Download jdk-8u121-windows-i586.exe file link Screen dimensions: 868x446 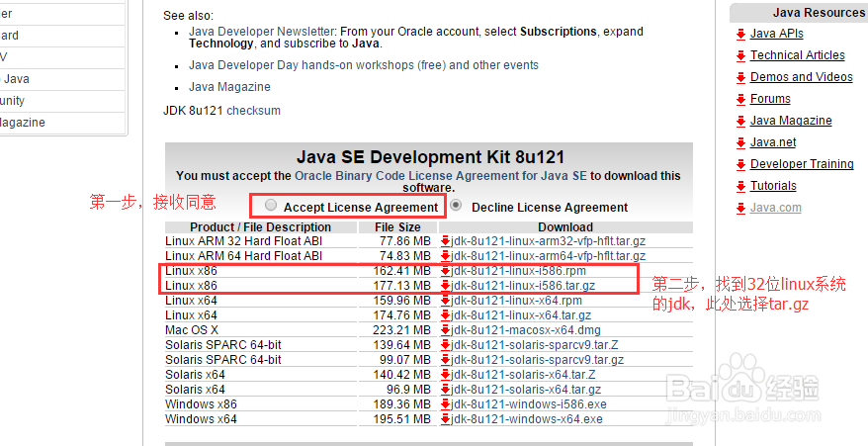(529, 404)
